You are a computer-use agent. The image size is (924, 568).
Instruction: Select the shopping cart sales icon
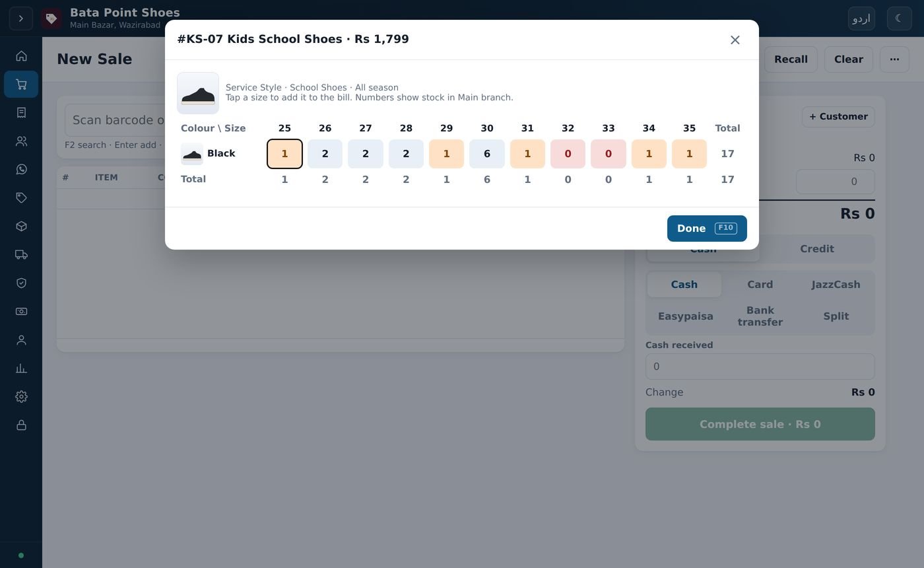[x=21, y=85]
